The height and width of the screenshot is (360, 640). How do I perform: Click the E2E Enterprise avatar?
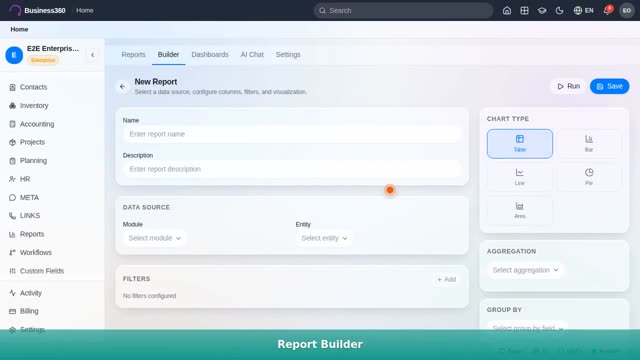14,55
